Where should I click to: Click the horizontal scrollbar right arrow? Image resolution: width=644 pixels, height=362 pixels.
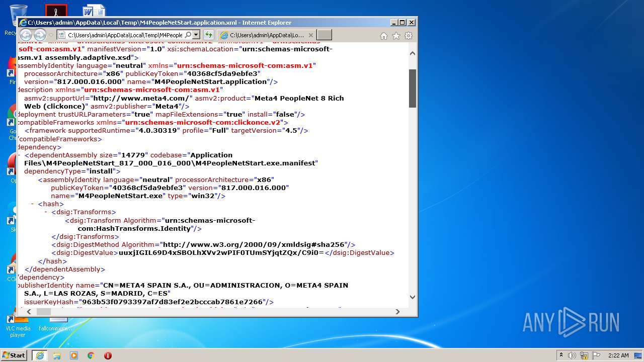point(397,312)
